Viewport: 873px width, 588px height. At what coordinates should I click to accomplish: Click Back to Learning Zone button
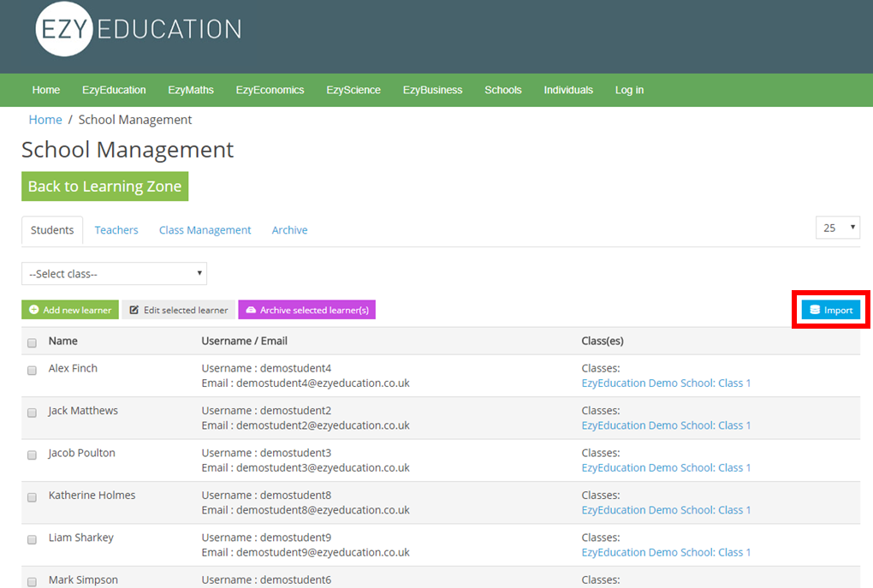104,186
